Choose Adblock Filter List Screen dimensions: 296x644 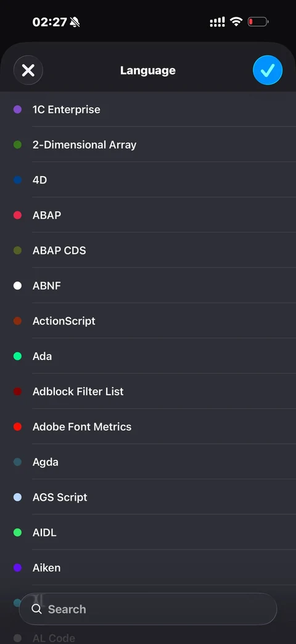[x=148, y=392]
